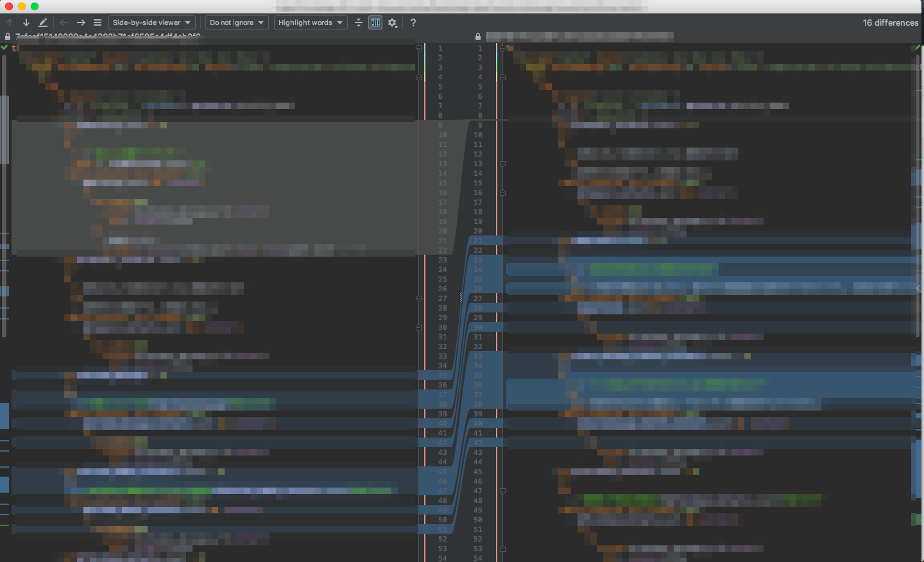Open diff settings gear icon
The width and height of the screenshot is (924, 562).
393,22
